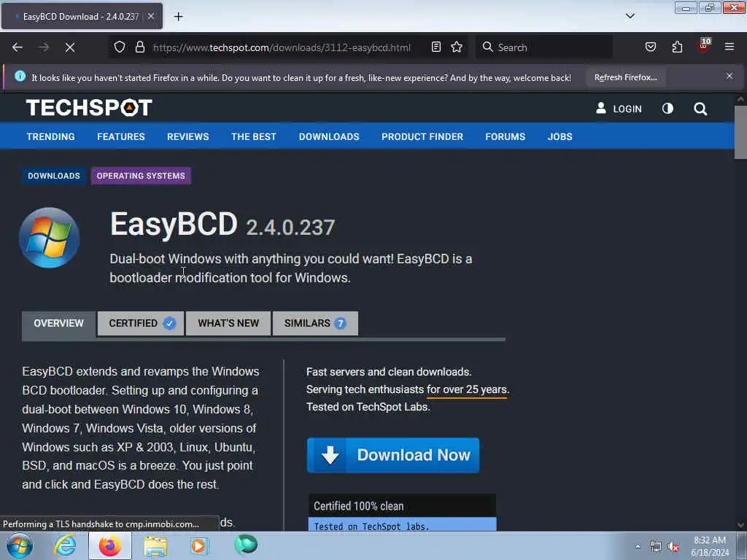Open the Windows Start menu orb

pos(20,545)
